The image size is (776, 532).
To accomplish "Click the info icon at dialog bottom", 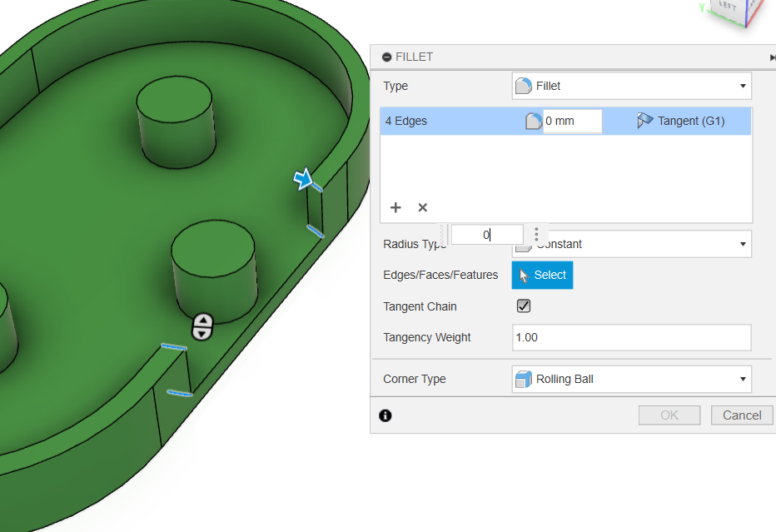I will 386,415.
